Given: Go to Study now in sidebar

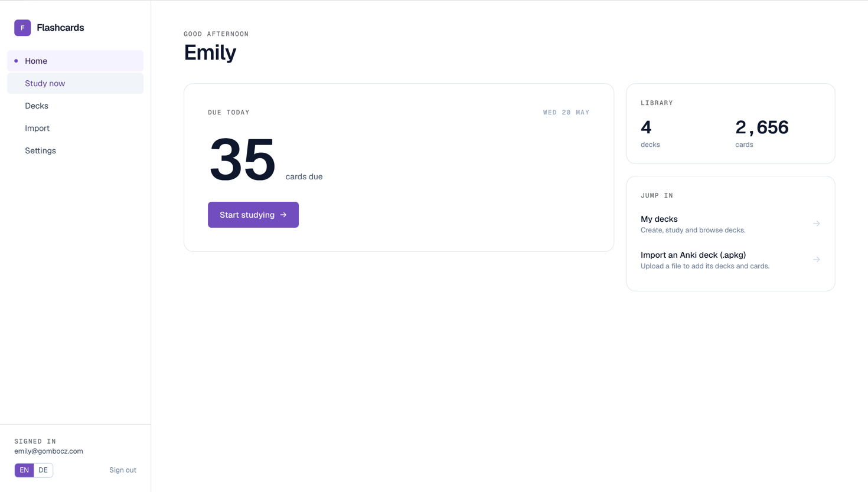Looking at the screenshot, I should (75, 83).
